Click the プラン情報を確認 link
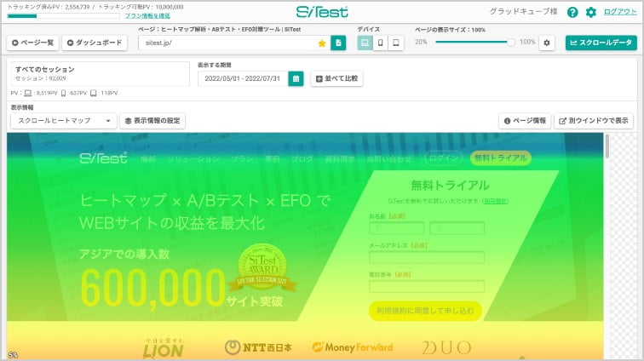This screenshot has width=644, height=361. (147, 16)
